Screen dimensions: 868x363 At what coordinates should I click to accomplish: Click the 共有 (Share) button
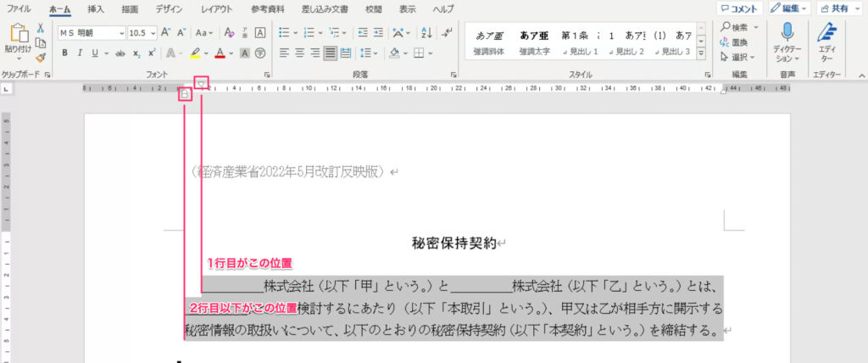pyautogui.click(x=838, y=8)
